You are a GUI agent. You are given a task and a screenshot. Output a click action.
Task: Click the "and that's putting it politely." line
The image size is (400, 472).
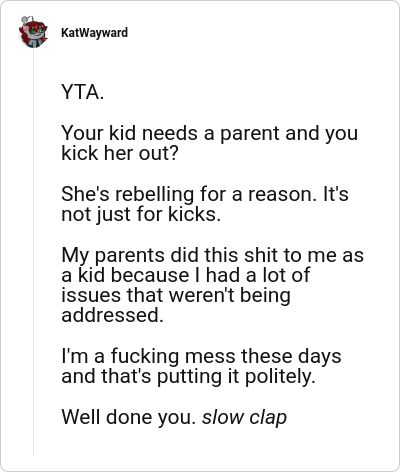point(188,376)
